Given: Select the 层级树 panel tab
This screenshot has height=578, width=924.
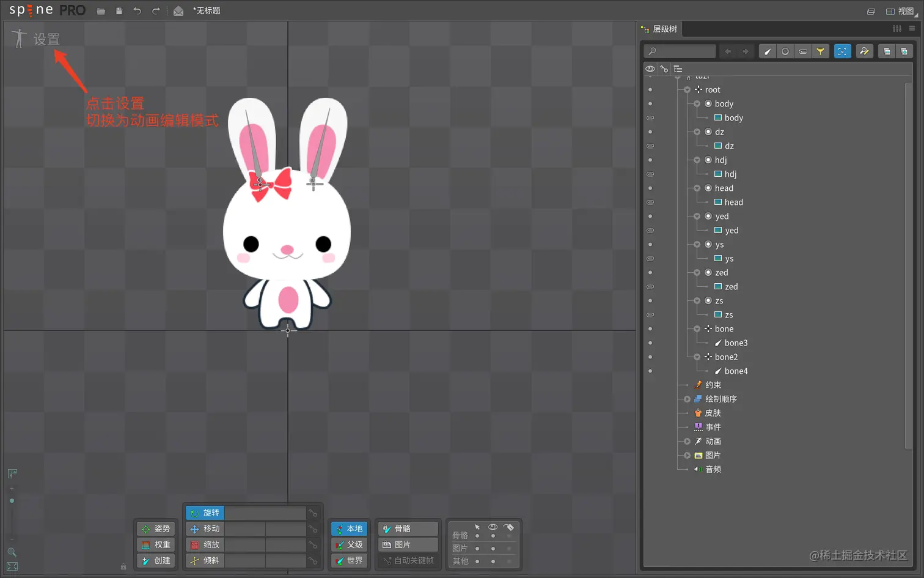Looking at the screenshot, I should [x=660, y=29].
